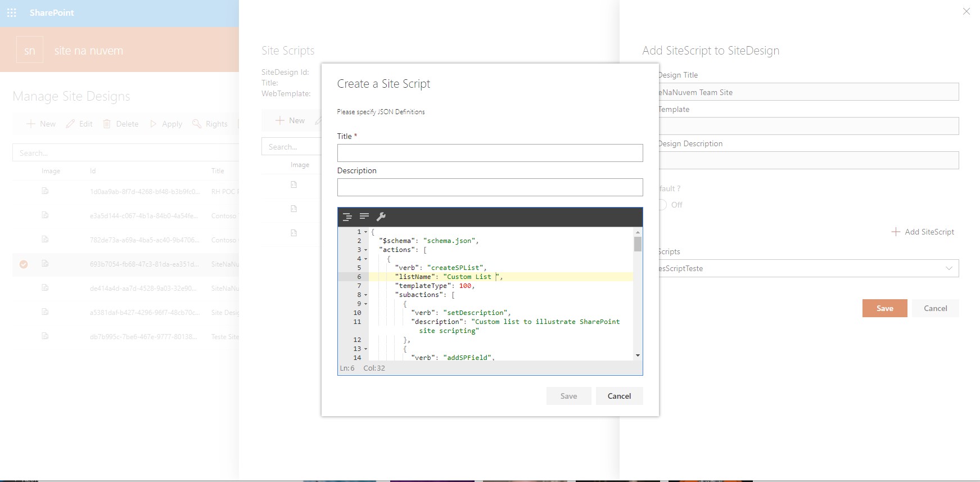Image resolution: width=980 pixels, height=482 pixels.
Task: Click the code editor scroll down arrow
Action: (638, 355)
